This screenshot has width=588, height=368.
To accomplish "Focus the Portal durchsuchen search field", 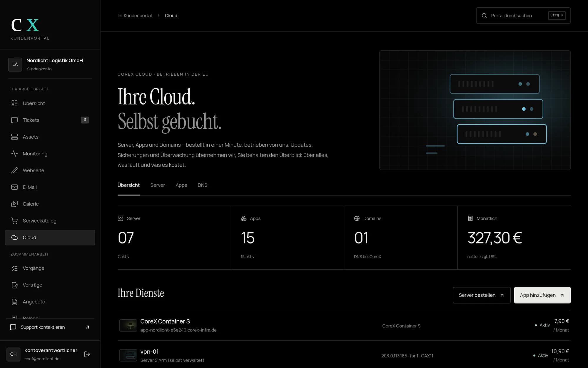I will pos(523,16).
